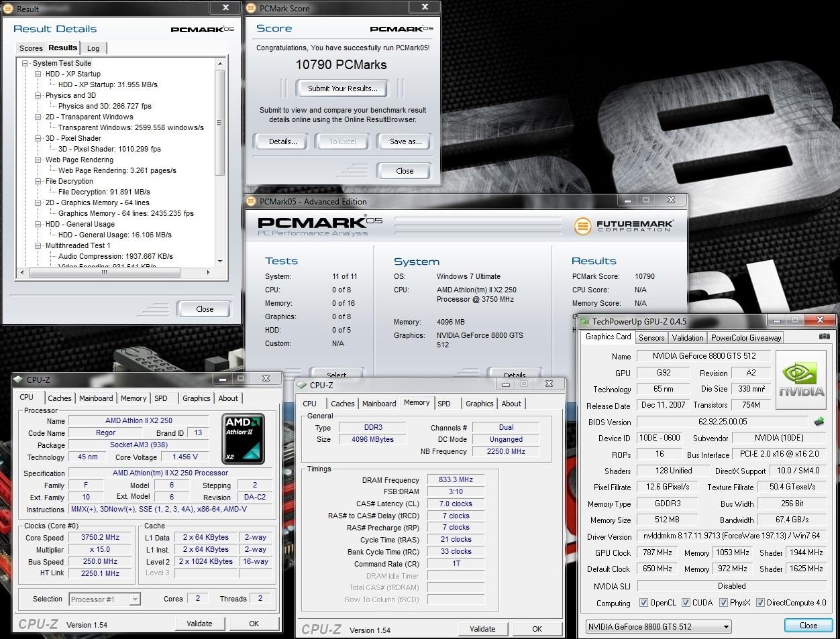Click Submit Your Results button

pos(343,89)
